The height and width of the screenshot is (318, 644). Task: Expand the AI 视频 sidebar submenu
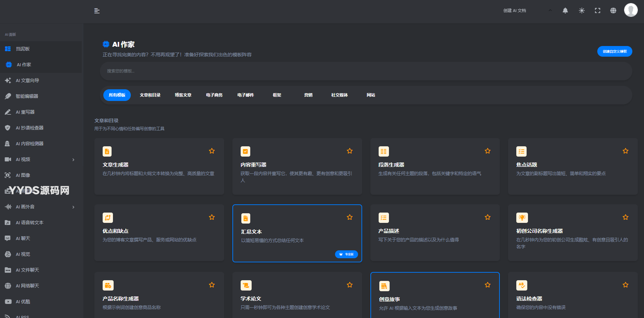[x=73, y=160]
